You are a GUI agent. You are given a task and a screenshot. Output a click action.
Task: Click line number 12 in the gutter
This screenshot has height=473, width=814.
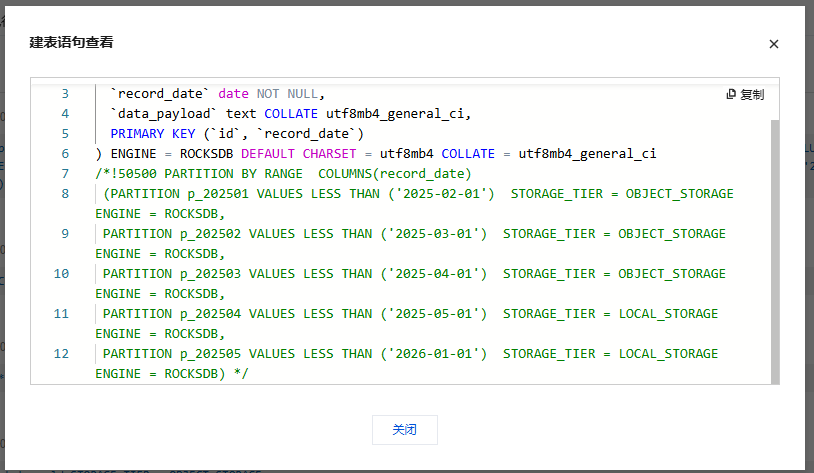pos(61,354)
